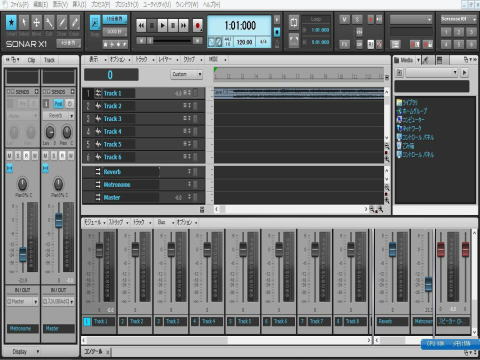Viewport: 480px width, 360px height.
Task: Click the Pause transport button
Action: (173, 25)
